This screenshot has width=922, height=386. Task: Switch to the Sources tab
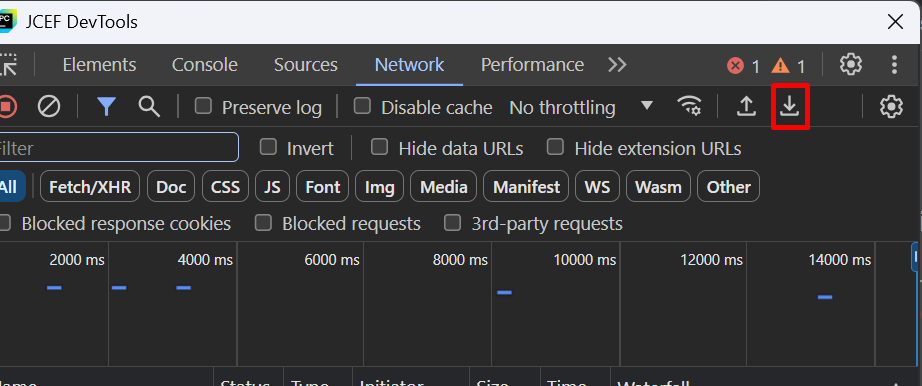click(306, 64)
